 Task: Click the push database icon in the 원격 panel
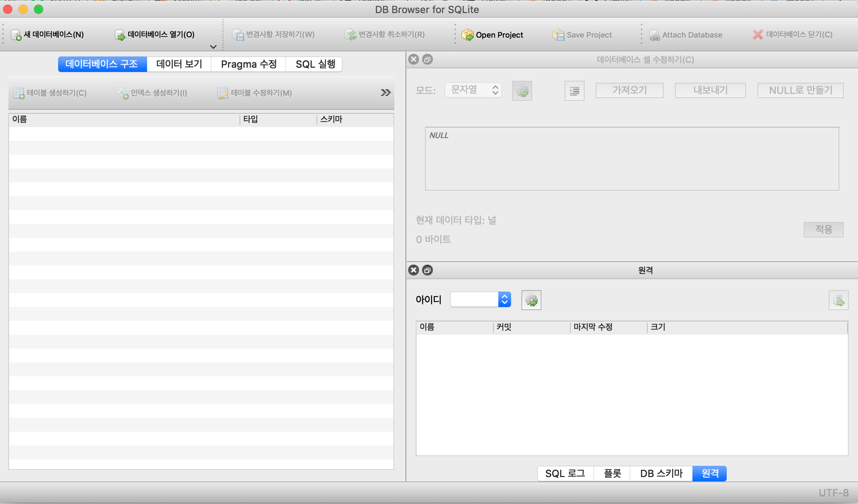pos(838,300)
